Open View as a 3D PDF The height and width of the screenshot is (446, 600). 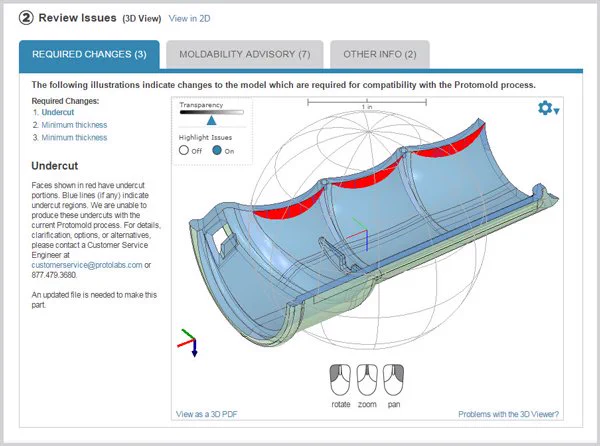coord(207,414)
